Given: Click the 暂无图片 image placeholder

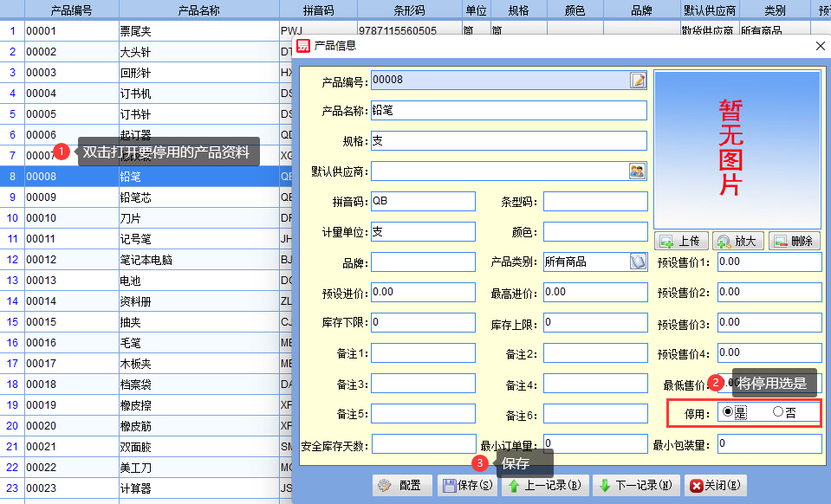Looking at the screenshot, I should 737,149.
